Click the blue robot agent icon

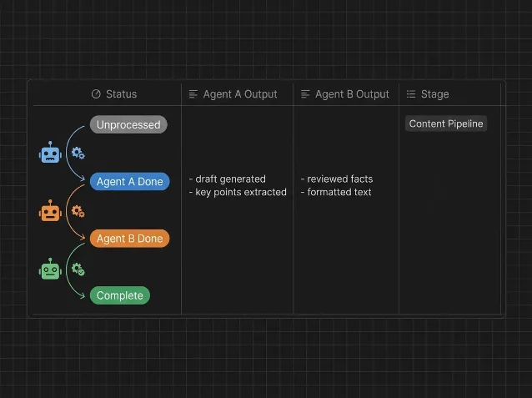tap(50, 153)
